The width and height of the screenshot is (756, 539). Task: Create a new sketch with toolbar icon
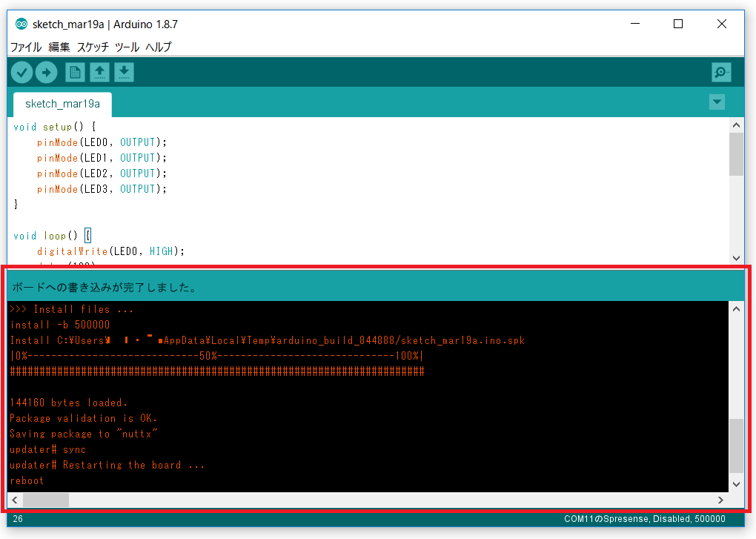tap(74, 72)
